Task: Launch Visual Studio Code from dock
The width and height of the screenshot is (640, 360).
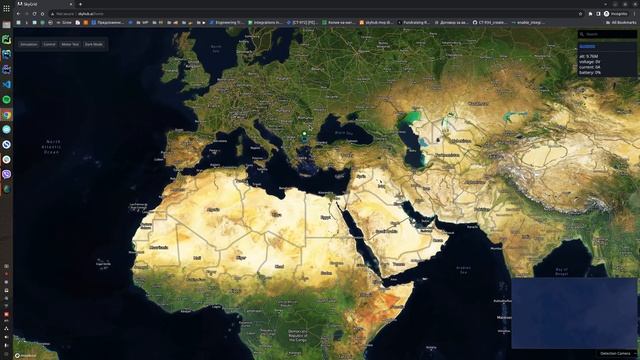Action: click(7, 84)
